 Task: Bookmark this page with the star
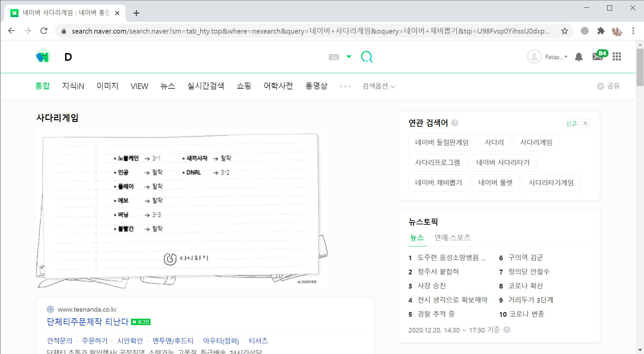[565, 31]
